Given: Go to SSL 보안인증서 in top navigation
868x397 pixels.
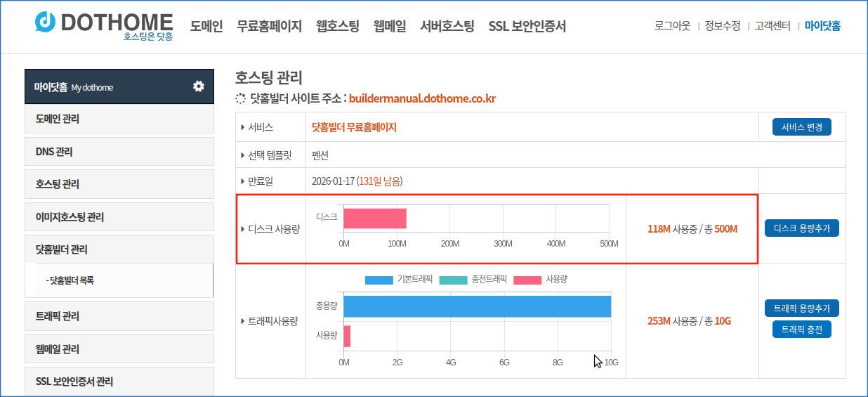Looking at the screenshot, I should click(x=527, y=26).
